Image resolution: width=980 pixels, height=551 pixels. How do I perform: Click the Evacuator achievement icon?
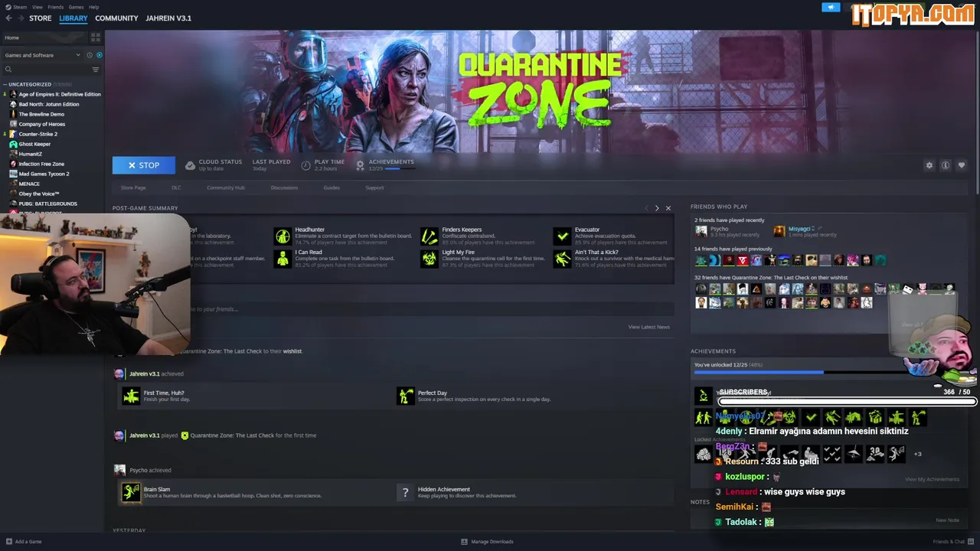tap(563, 236)
